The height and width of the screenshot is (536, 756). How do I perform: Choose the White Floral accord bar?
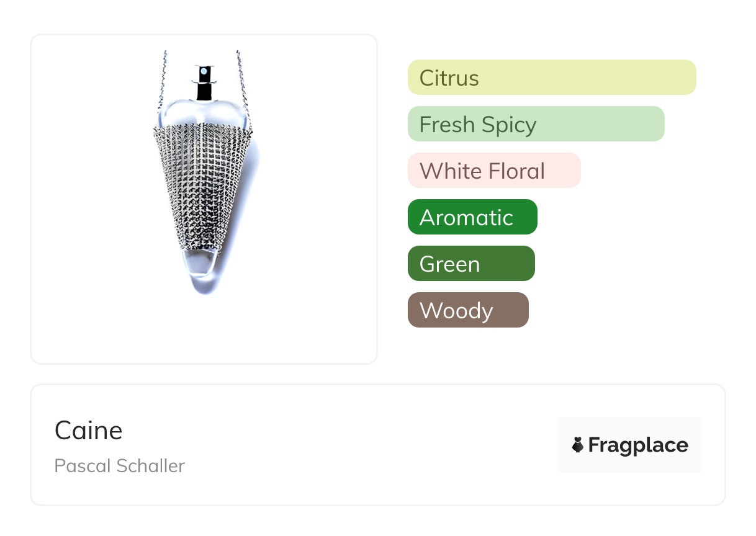point(493,171)
